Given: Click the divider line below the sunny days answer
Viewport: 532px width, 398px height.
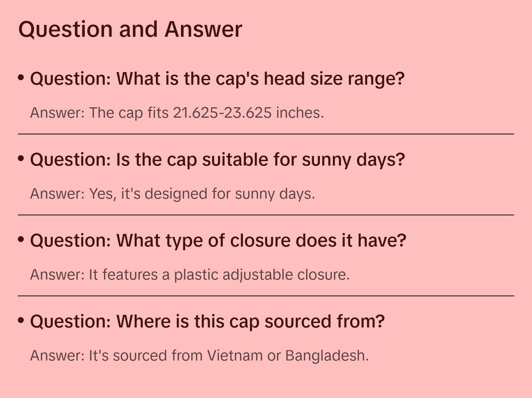Looking at the screenshot, I should click(266, 215).
